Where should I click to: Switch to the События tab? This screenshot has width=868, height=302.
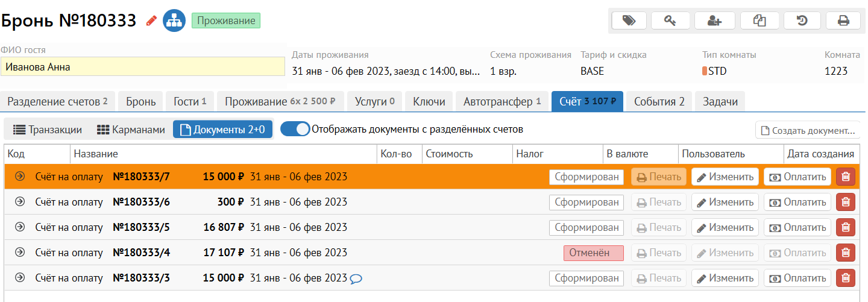click(x=659, y=102)
